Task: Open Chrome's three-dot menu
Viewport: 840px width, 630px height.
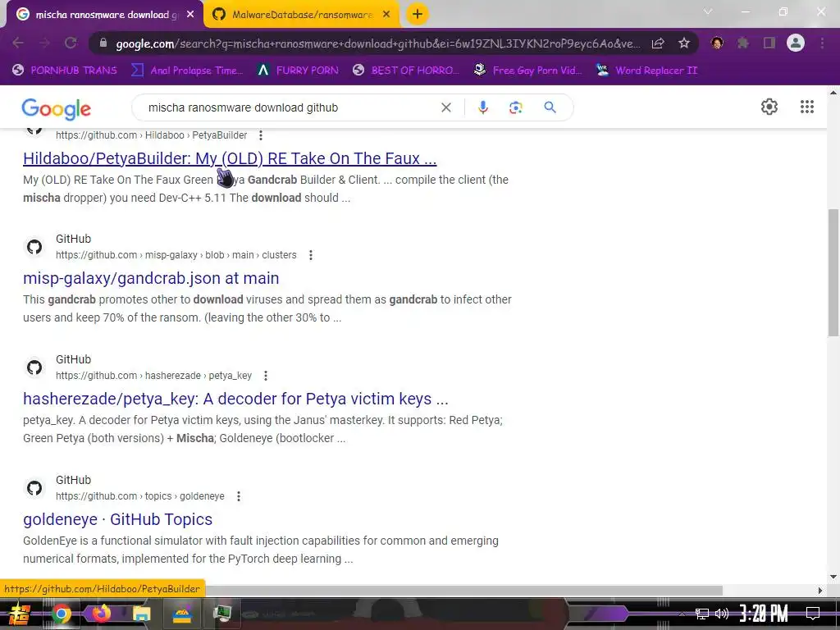Action: click(822, 43)
